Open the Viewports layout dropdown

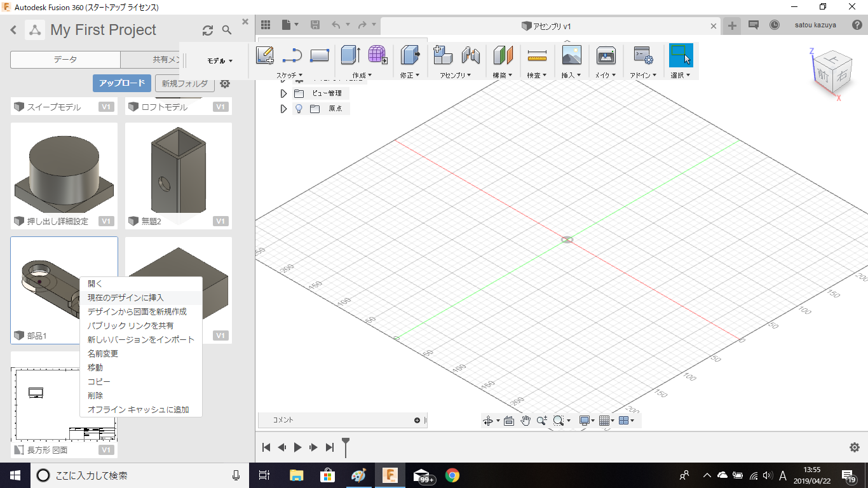[x=627, y=420]
